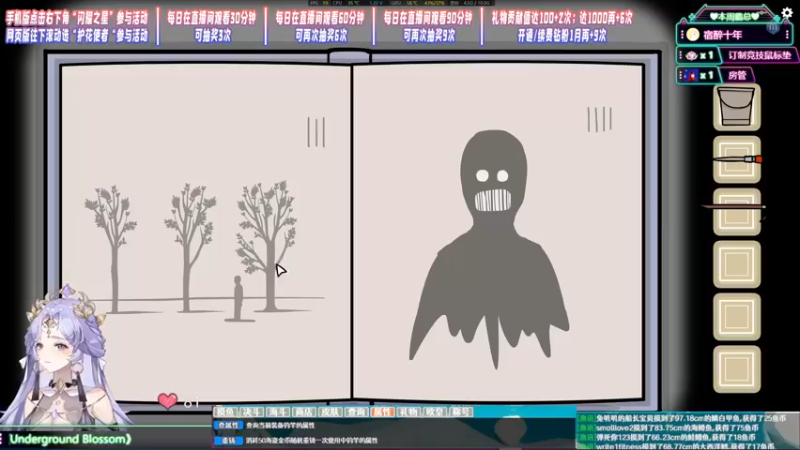Click the leftmost tree on left page
This screenshot has width=800, height=450.
[x=112, y=249]
